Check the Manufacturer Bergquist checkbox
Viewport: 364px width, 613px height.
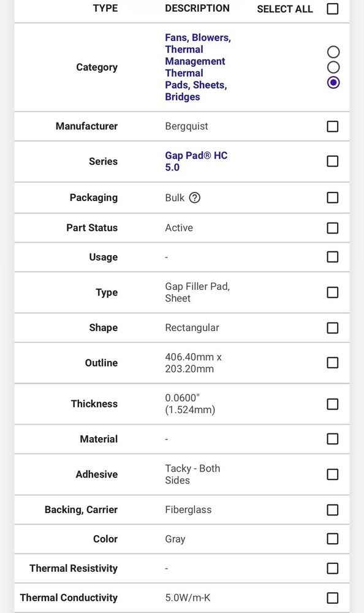[x=332, y=126]
